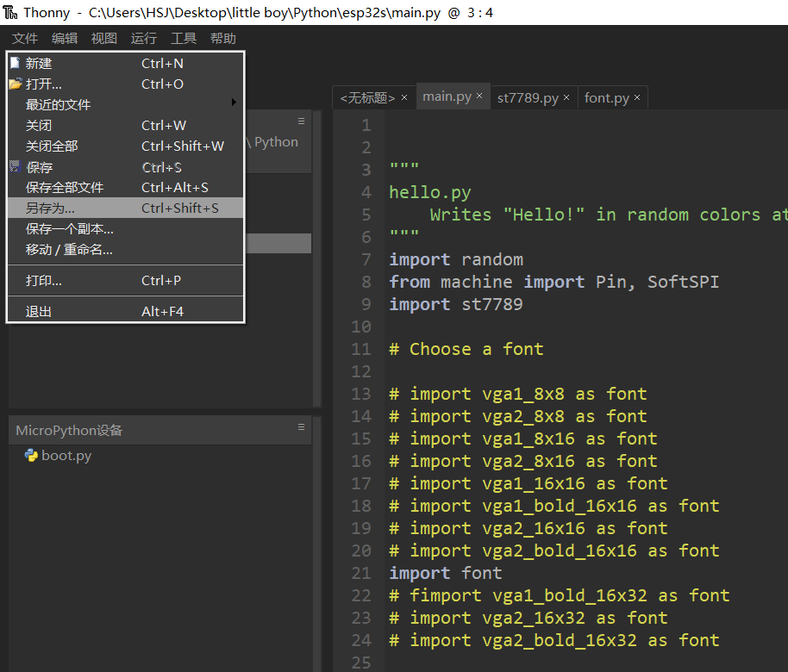The height and width of the screenshot is (672, 788).
Task: Open the hamburger menu above the Python files panel
Action: (x=301, y=121)
